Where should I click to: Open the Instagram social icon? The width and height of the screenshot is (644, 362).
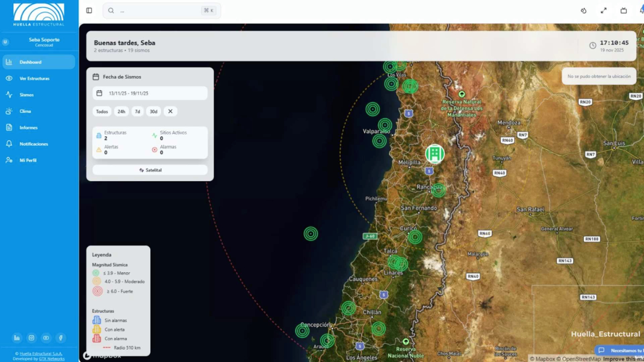click(x=32, y=338)
